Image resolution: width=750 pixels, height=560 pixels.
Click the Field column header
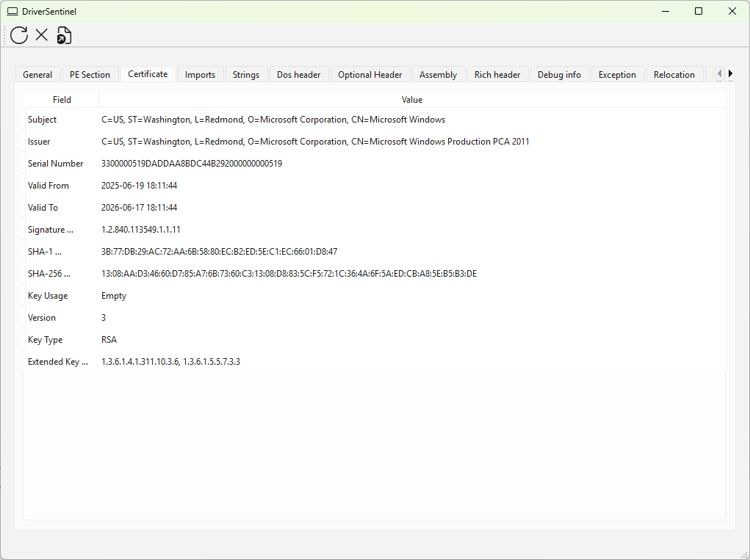[62, 100]
